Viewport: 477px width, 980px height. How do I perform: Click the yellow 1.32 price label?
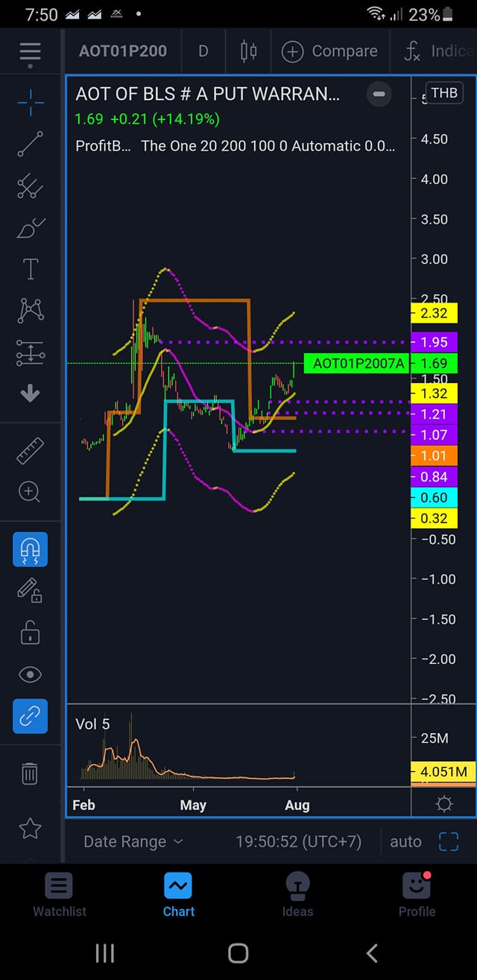pos(434,393)
